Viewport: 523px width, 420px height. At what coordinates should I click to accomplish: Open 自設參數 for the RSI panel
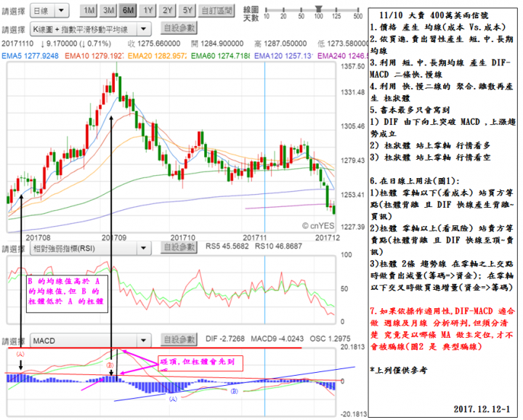pyautogui.click(x=179, y=248)
